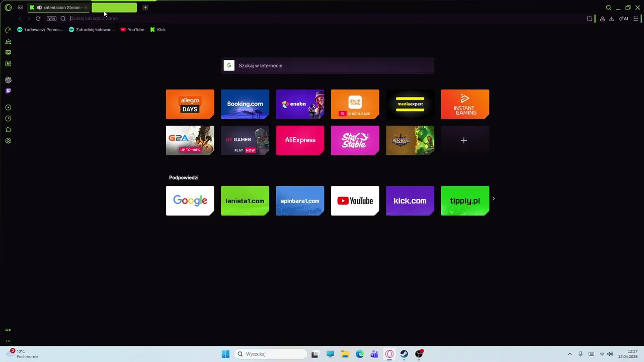Open the Google suggestion tile
The width and height of the screenshot is (644, 362).
(x=190, y=201)
